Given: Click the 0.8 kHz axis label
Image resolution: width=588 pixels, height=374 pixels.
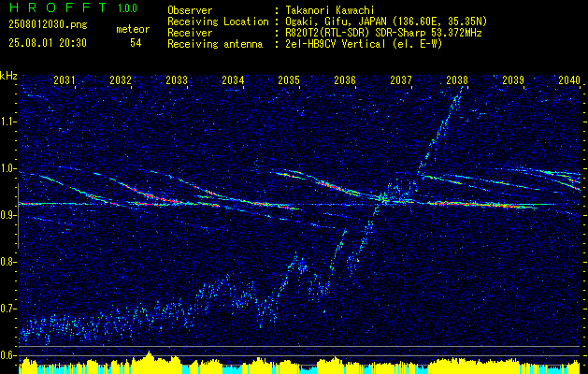Looking at the screenshot, I should coord(7,262).
